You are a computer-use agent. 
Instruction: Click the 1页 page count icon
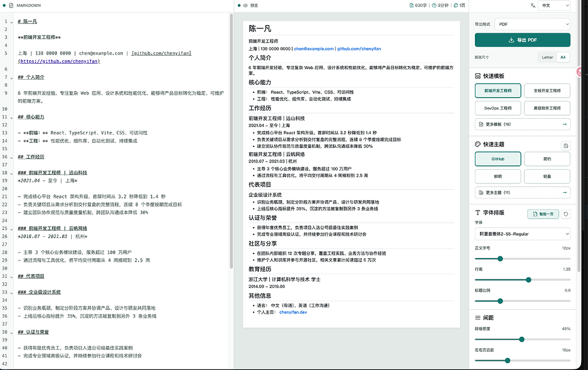pos(455,6)
